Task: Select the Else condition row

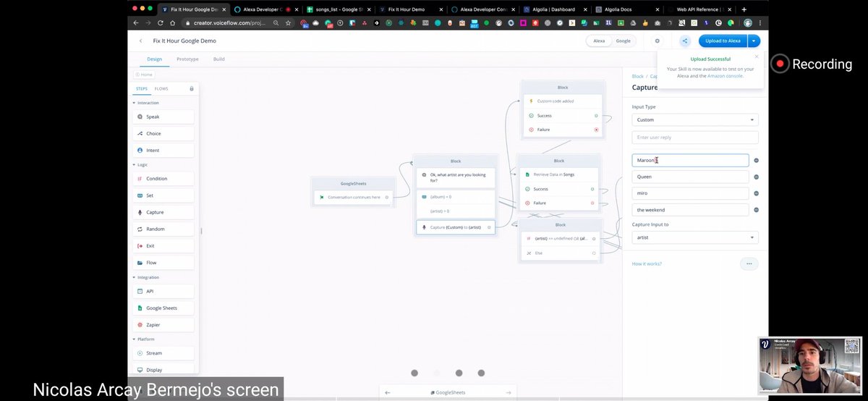Action: (x=560, y=253)
